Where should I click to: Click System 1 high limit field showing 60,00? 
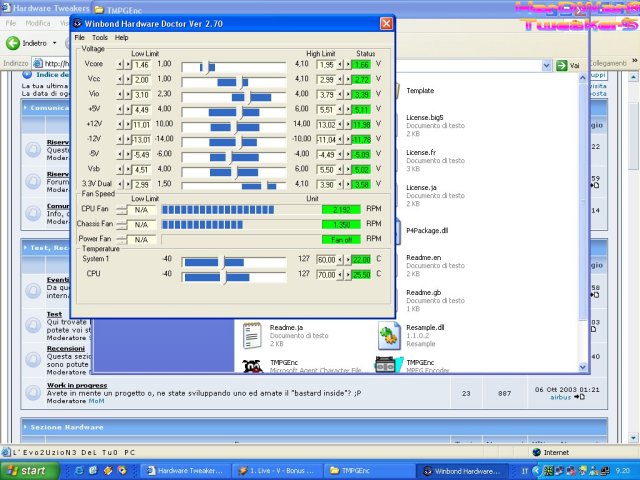(326, 260)
